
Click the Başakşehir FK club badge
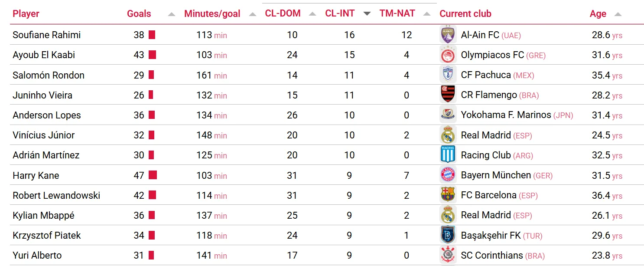click(448, 236)
